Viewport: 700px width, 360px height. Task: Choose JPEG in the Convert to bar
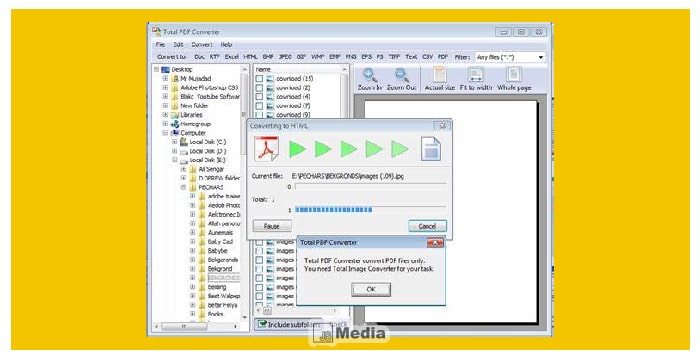pyautogui.click(x=285, y=57)
